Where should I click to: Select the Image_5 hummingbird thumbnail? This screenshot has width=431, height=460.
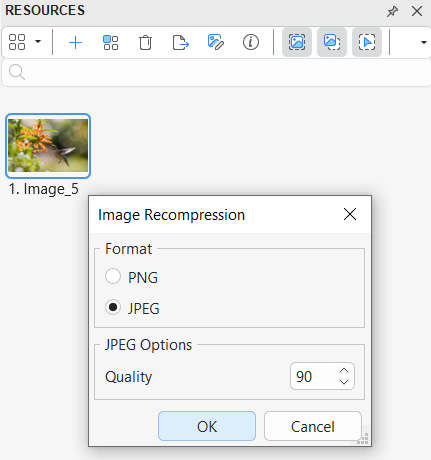pos(48,146)
